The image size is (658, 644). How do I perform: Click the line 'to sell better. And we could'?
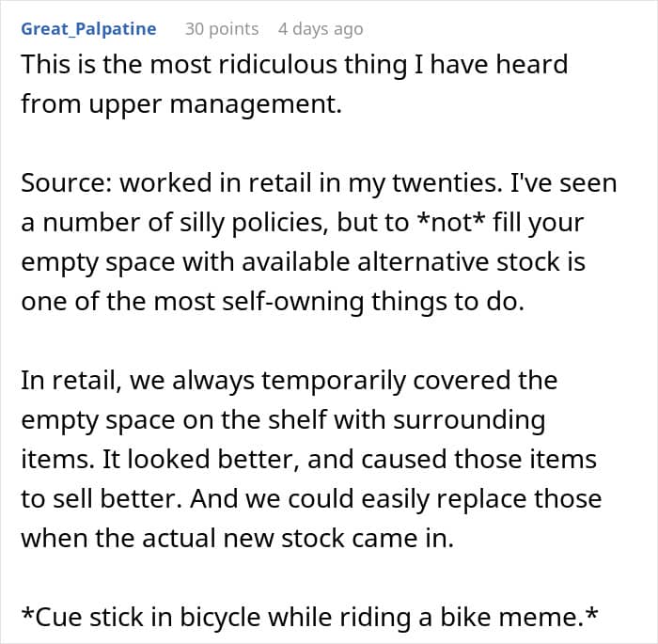click(x=311, y=498)
